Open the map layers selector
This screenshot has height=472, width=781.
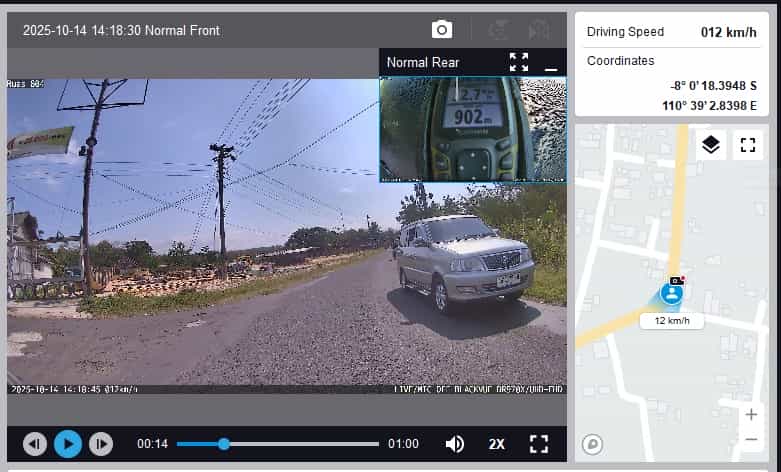tap(710, 145)
